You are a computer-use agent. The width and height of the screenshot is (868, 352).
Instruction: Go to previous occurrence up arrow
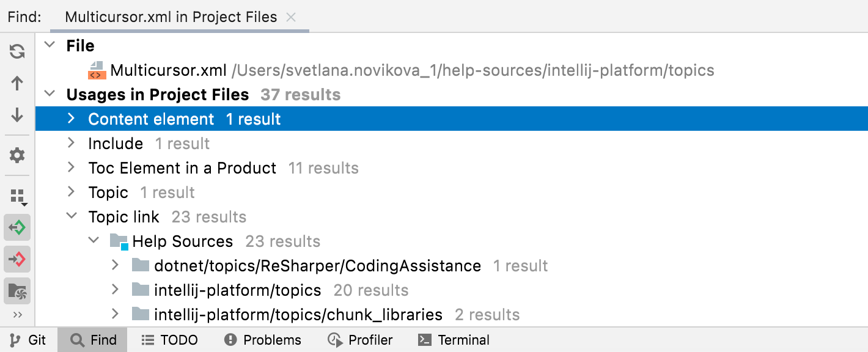coord(17,84)
